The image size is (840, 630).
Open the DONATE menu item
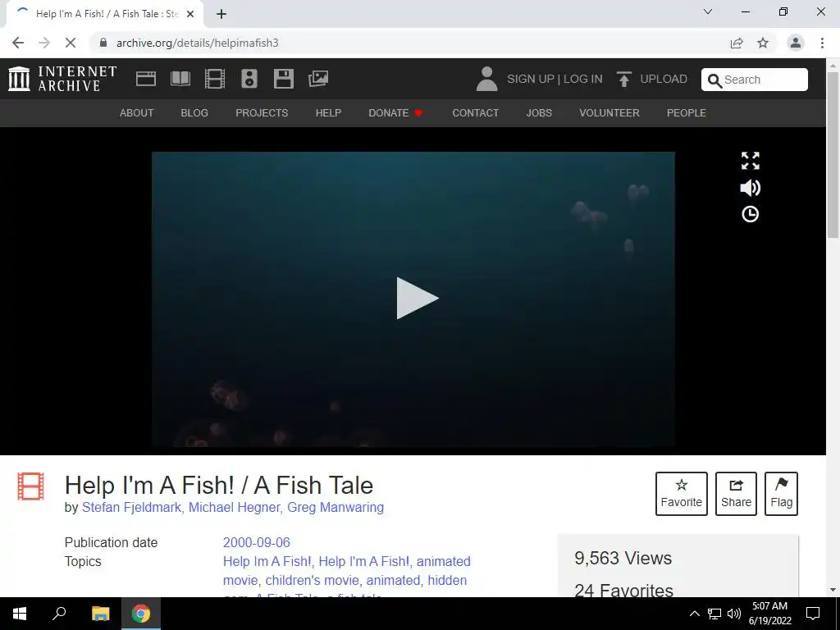pyautogui.click(x=396, y=113)
